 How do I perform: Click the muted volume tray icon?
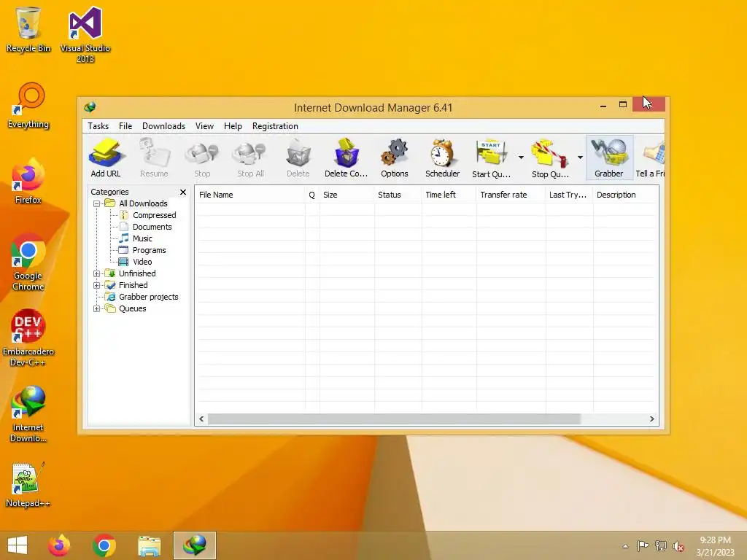pyautogui.click(x=678, y=546)
